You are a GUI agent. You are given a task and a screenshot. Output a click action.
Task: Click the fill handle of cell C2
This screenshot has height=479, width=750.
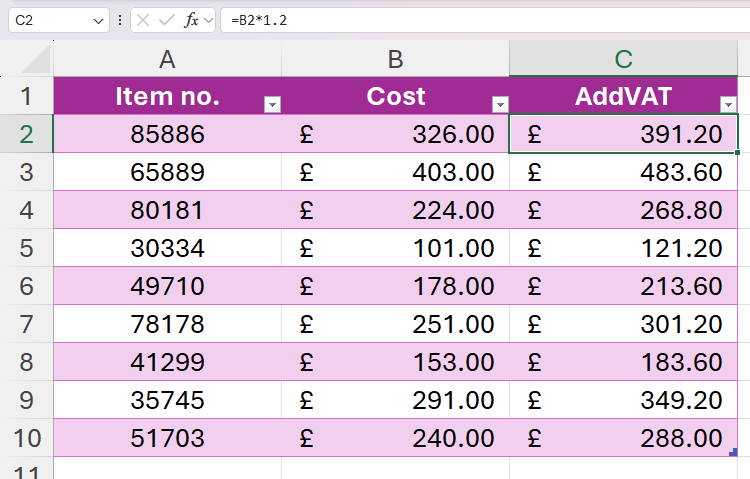(x=738, y=153)
